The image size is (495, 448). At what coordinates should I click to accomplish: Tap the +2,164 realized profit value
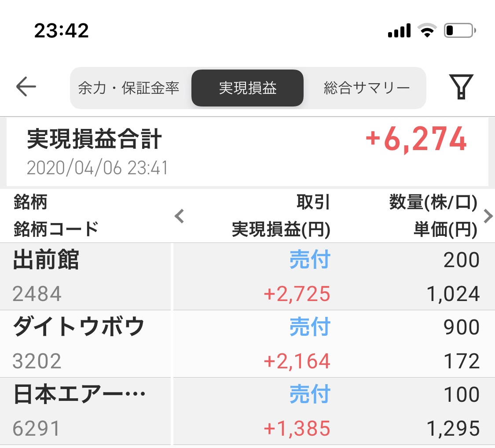[297, 361]
